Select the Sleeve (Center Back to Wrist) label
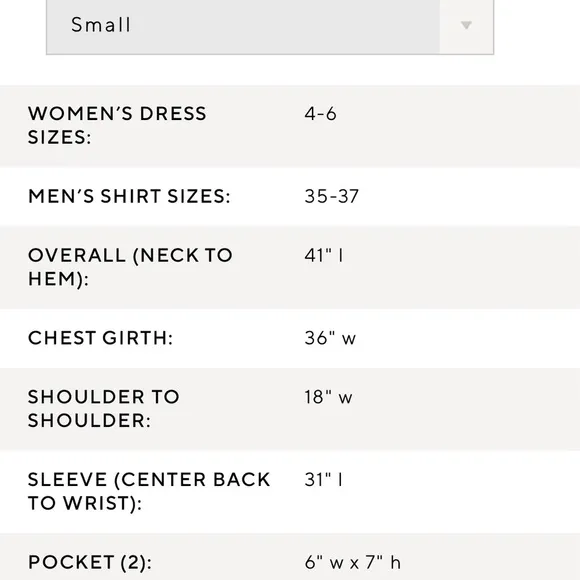 point(149,491)
